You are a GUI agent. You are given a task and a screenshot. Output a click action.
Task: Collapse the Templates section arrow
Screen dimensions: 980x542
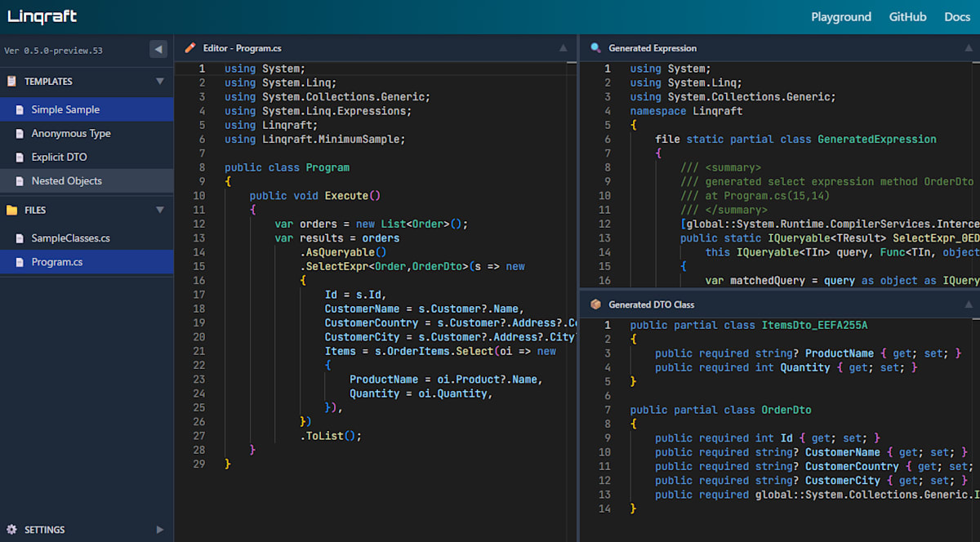click(x=160, y=82)
